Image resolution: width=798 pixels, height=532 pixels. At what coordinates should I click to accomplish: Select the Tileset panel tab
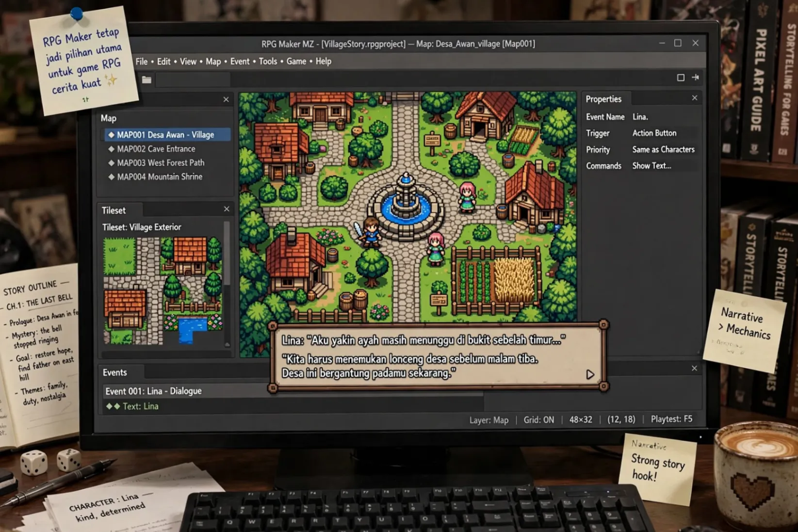[119, 210]
